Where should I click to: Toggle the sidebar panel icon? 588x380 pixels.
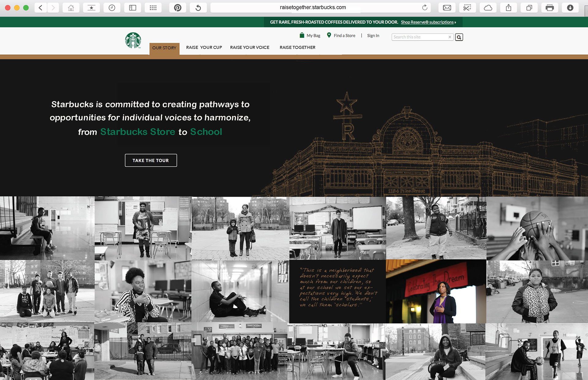pyautogui.click(x=133, y=8)
